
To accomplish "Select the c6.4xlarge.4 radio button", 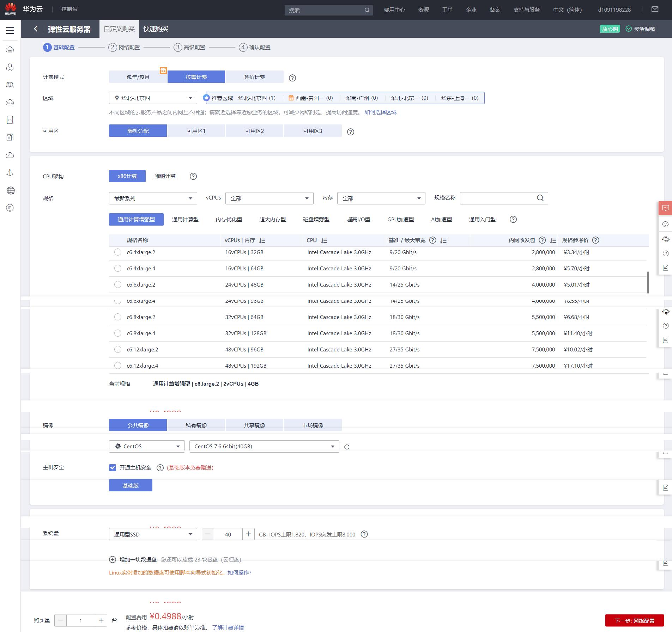I will [118, 268].
